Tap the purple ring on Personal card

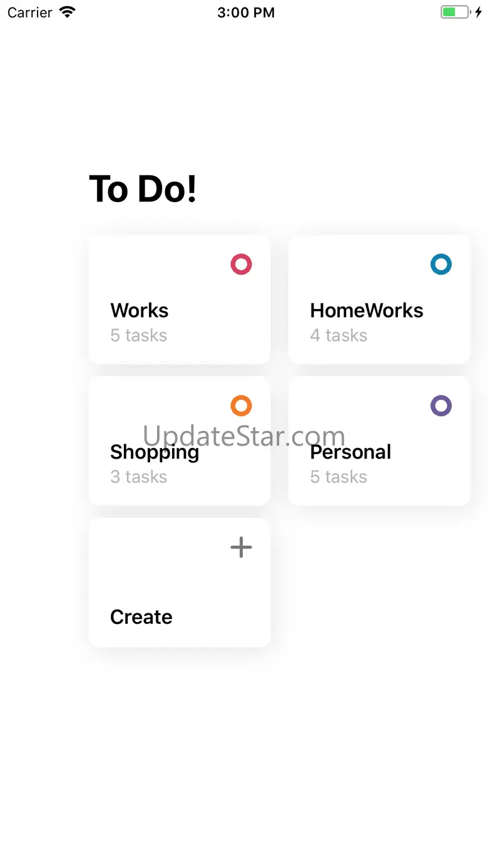click(x=441, y=406)
